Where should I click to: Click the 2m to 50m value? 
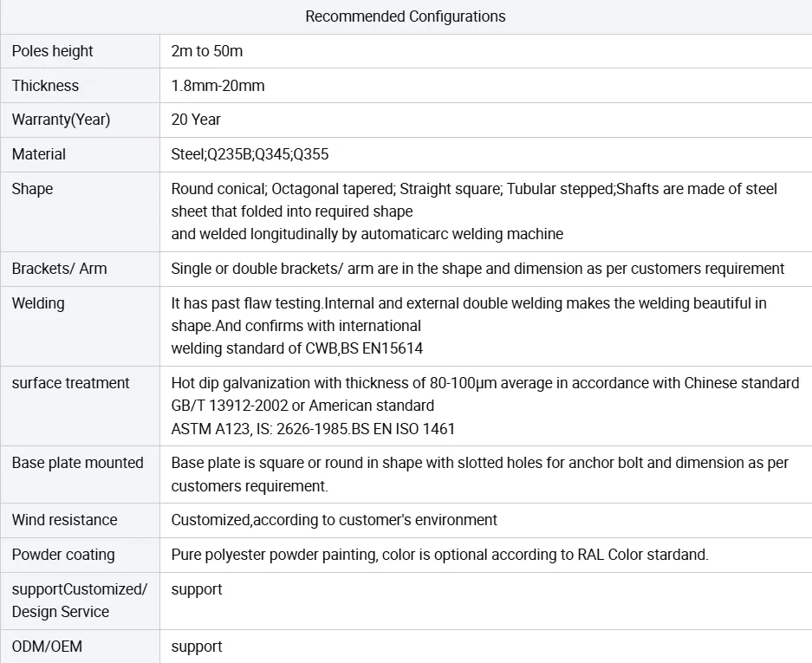(207, 51)
